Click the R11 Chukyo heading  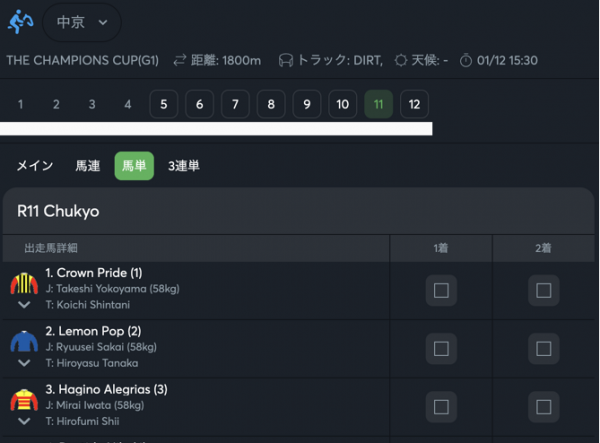[x=58, y=211]
